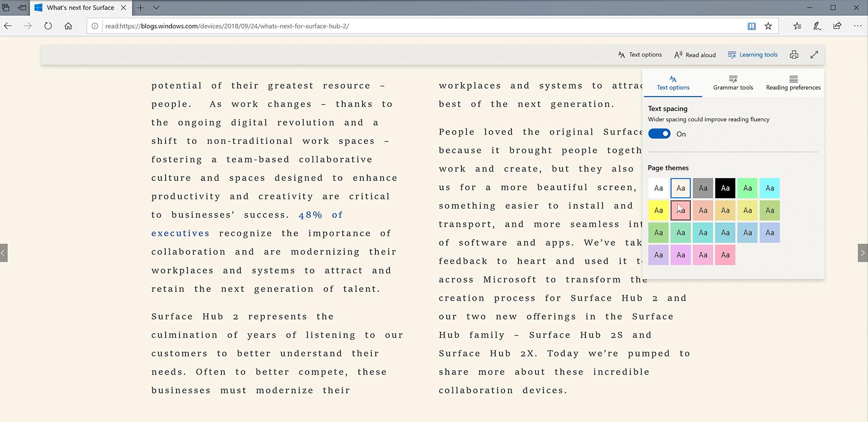The image size is (868, 422).
Task: Choose the periwinkle blue page theme
Action: [x=770, y=233]
